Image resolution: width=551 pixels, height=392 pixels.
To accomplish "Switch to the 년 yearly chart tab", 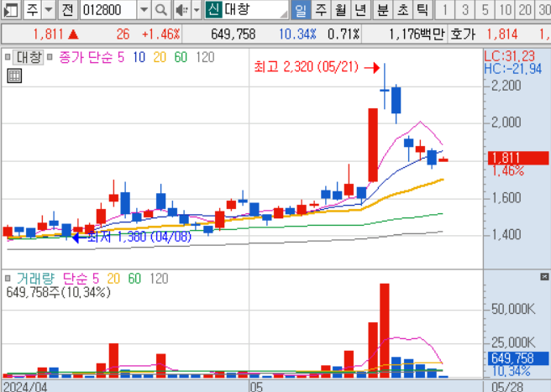I will pyautogui.click(x=360, y=10).
